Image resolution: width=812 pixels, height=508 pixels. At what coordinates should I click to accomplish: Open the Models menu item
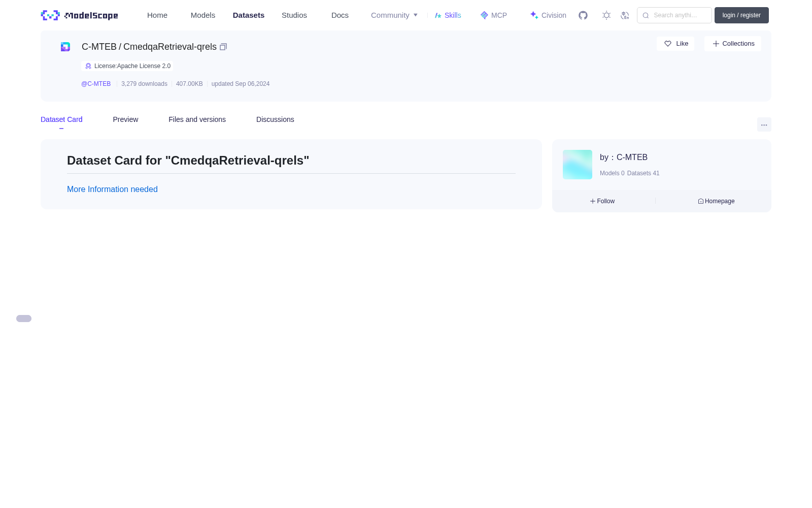click(x=203, y=15)
